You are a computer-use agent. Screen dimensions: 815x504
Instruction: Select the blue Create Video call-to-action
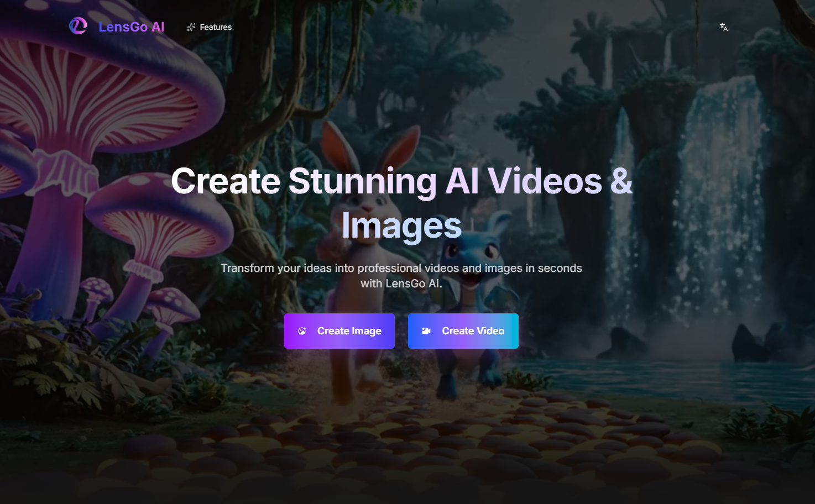463,330
